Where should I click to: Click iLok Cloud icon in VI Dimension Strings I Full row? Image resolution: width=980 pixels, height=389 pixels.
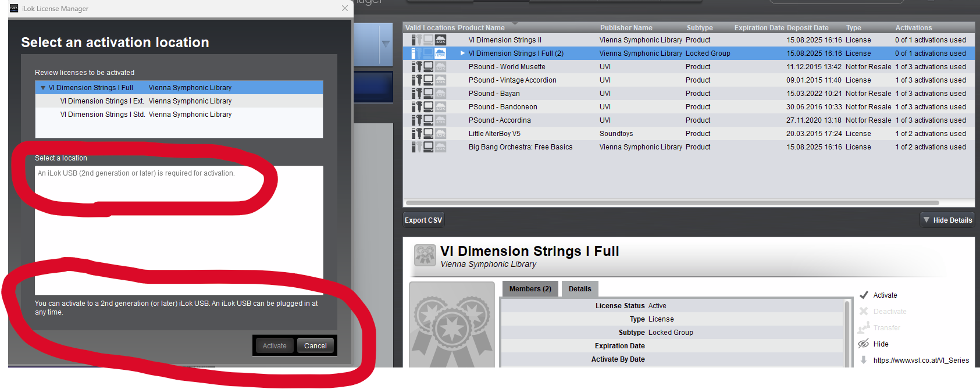pyautogui.click(x=440, y=53)
